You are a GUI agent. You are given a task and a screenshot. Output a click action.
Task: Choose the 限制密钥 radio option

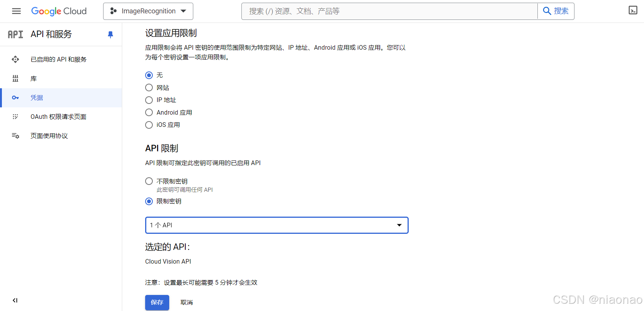(149, 201)
